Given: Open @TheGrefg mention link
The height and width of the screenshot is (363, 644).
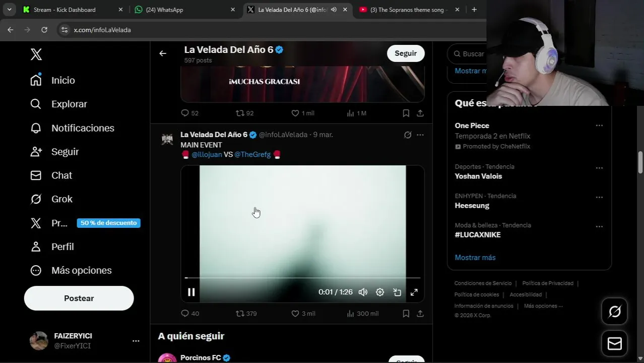Looking at the screenshot, I should click(252, 155).
